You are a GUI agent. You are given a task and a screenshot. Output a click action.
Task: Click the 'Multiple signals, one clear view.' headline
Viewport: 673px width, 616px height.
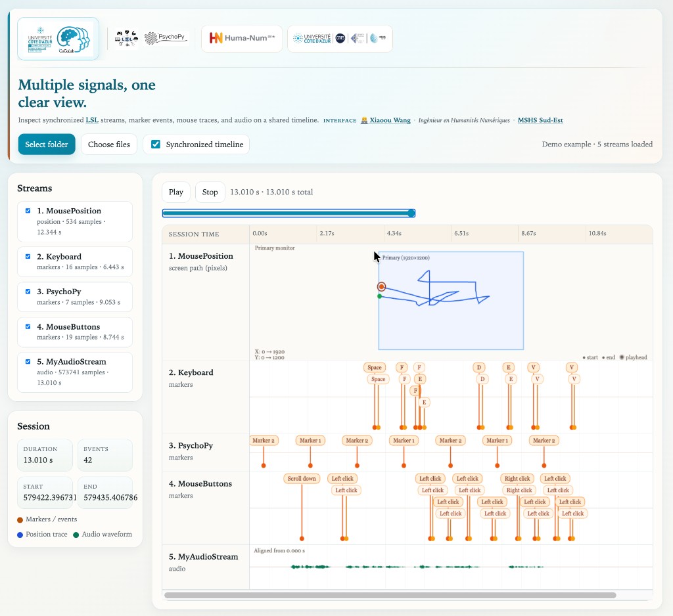(87, 93)
